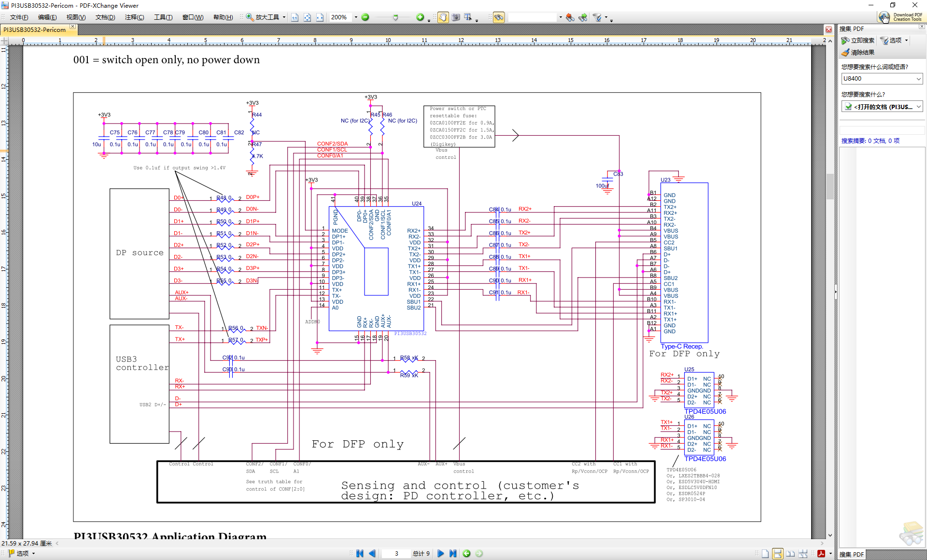The height and width of the screenshot is (560, 927).
Task: Click the vertical scrollbar thumb
Action: (830, 186)
